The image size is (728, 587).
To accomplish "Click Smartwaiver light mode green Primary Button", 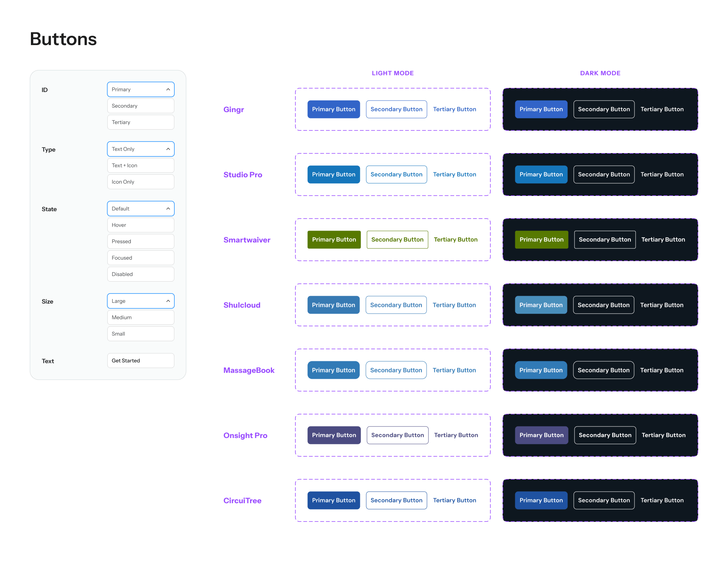I will [x=334, y=239].
